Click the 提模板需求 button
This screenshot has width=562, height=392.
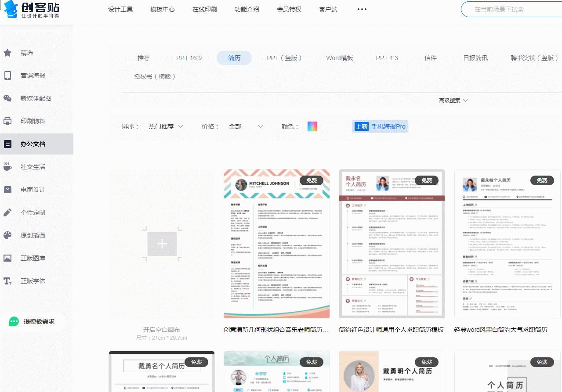coord(33,322)
